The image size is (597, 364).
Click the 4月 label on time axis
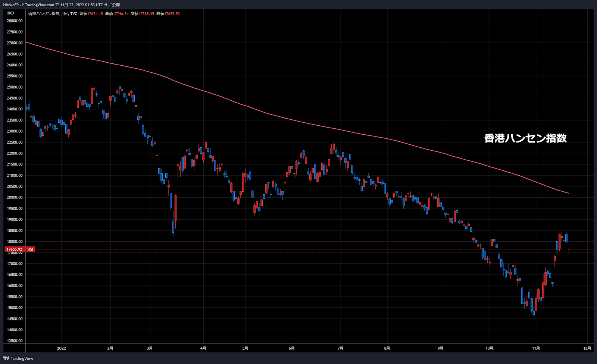[x=203, y=348]
